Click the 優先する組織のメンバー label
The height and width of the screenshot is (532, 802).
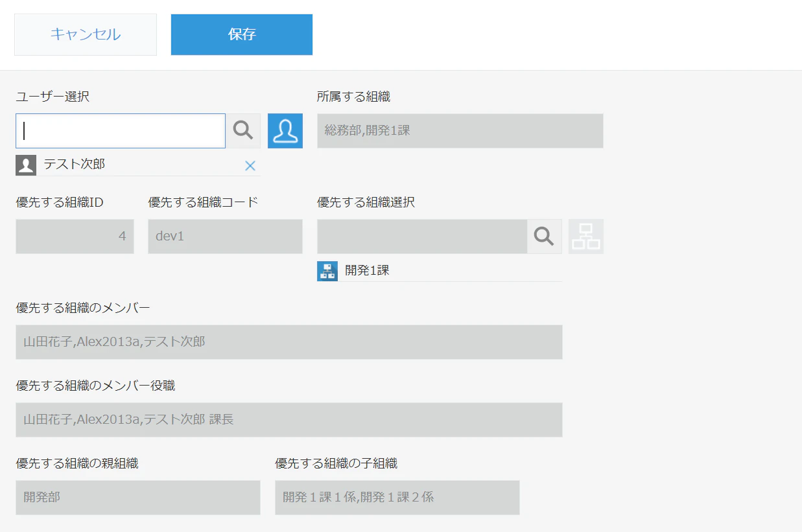[x=83, y=308]
